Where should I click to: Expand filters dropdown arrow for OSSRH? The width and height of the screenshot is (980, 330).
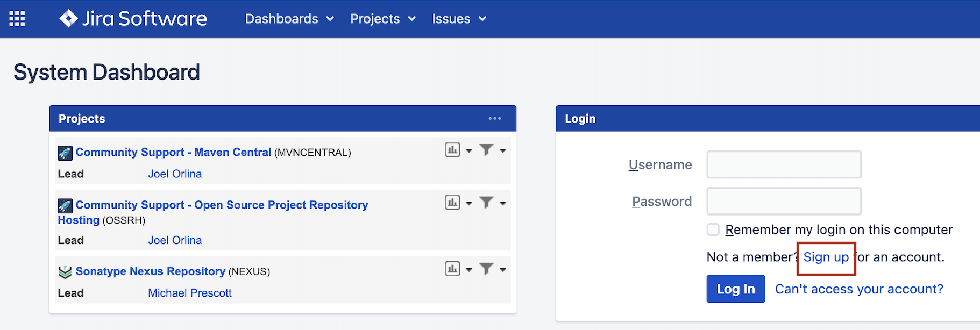[x=503, y=204]
